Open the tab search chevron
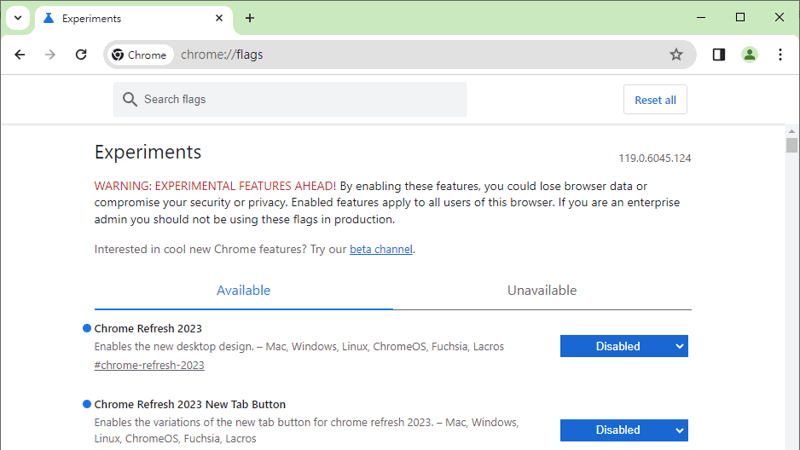Image resolution: width=800 pixels, height=450 pixels. click(18, 18)
